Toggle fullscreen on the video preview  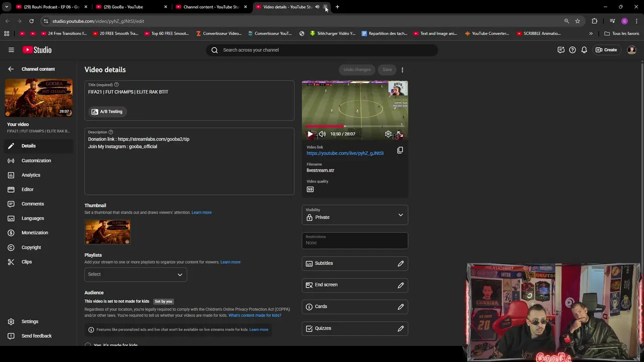coord(400,134)
